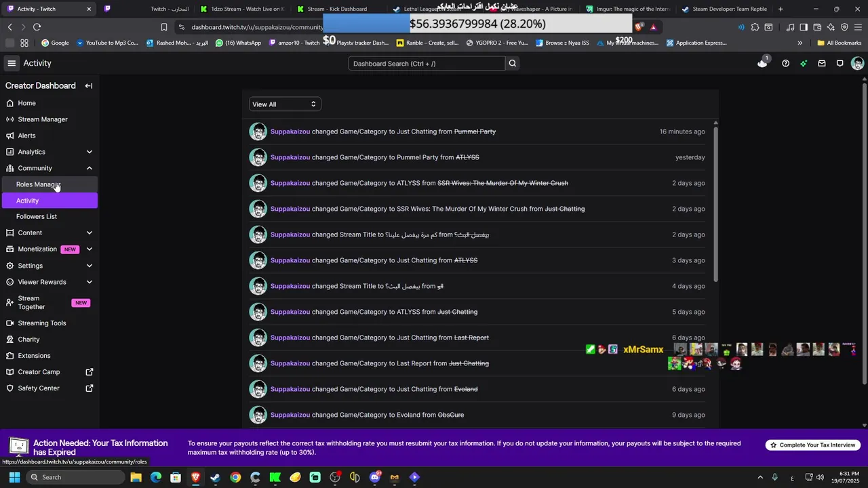Screen dimensions: 868x488
Task: Open Stream Together in sidebar
Action: click(49, 303)
